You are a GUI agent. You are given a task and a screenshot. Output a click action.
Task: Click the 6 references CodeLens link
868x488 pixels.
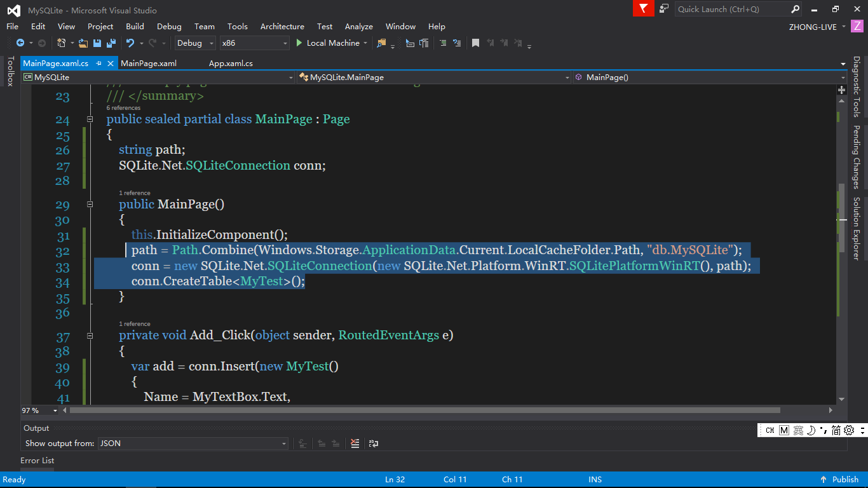[123, 108]
